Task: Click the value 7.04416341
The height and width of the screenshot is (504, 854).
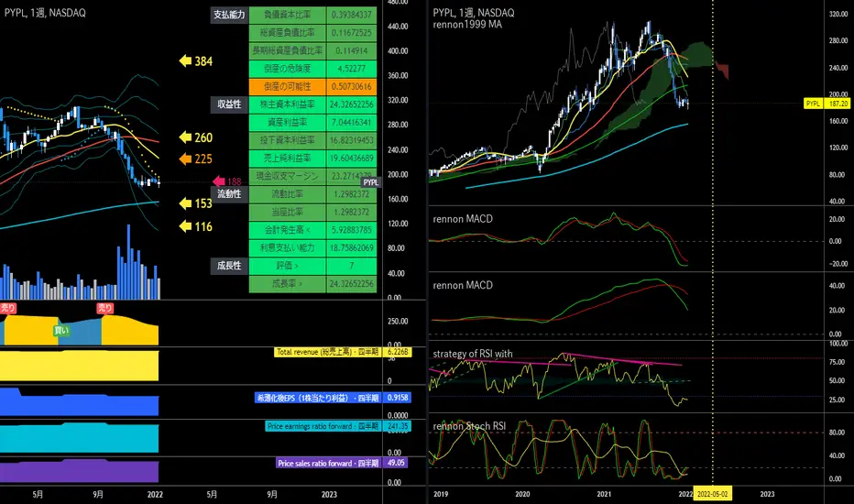Action: [x=352, y=122]
